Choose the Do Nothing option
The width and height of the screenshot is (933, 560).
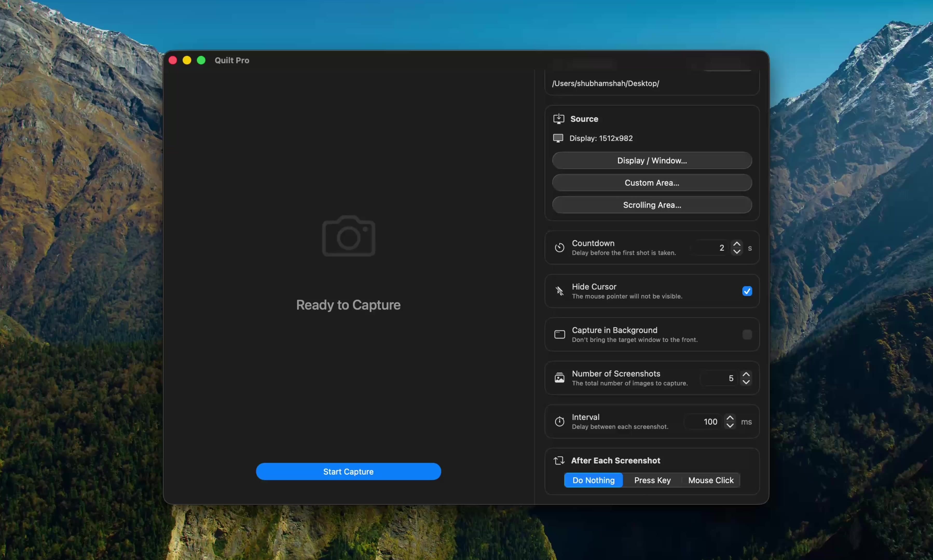pyautogui.click(x=594, y=480)
